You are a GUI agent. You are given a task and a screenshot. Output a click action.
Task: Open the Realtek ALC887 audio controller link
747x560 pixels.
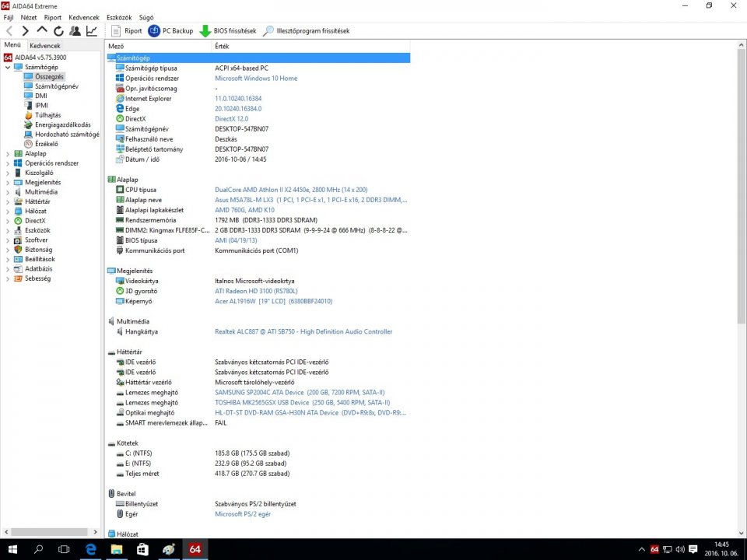tap(303, 331)
